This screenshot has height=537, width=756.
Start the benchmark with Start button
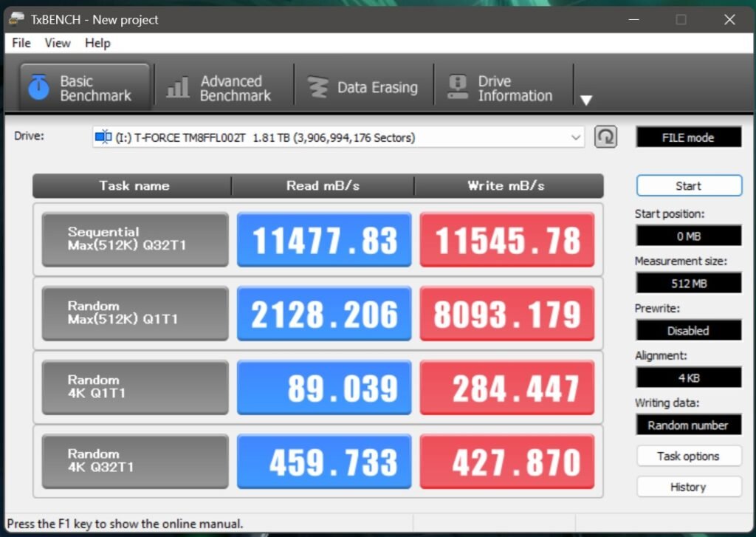pyautogui.click(x=689, y=185)
